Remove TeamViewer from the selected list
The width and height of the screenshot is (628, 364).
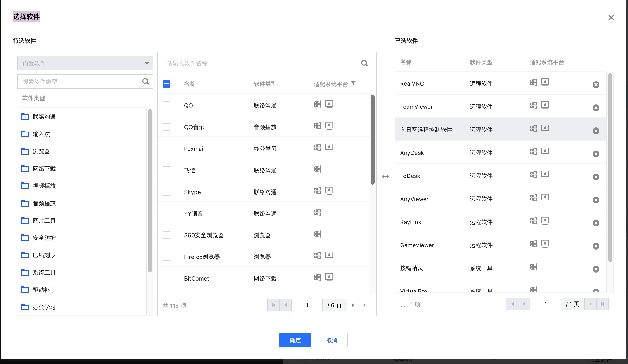[596, 108]
